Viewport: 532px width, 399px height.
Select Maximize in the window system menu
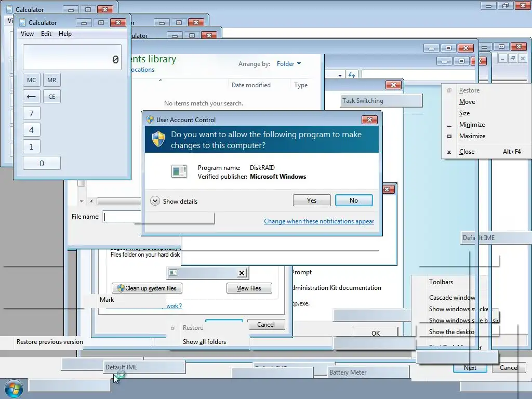click(x=472, y=136)
